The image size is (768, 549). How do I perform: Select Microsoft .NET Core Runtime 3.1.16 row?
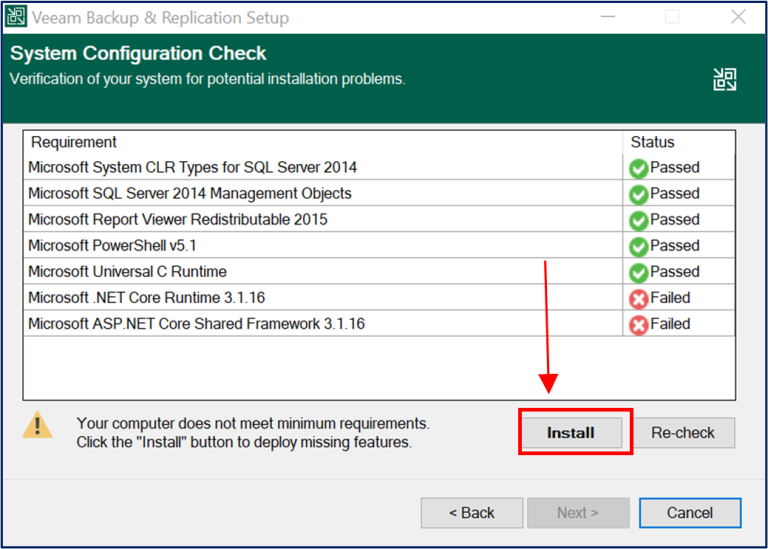(x=146, y=298)
